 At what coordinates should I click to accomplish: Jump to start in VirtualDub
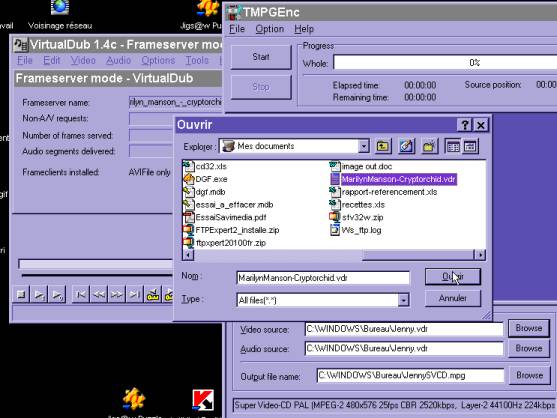pos(81,294)
